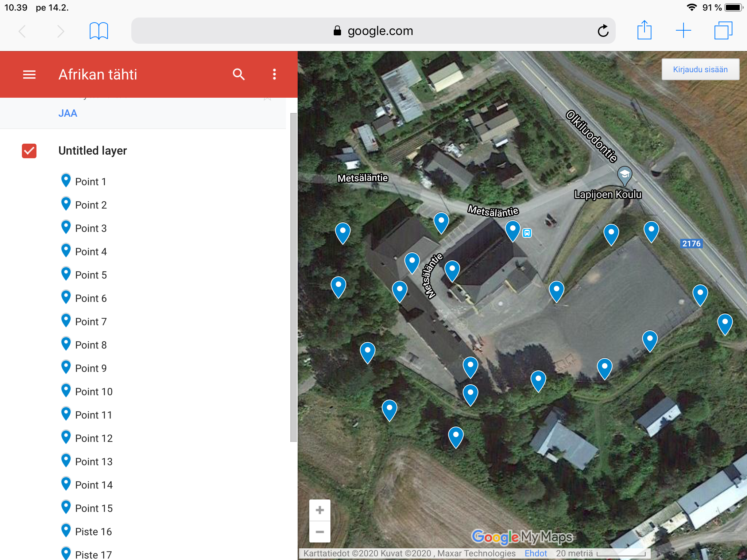Click the bus stop icon on map

[527, 233]
